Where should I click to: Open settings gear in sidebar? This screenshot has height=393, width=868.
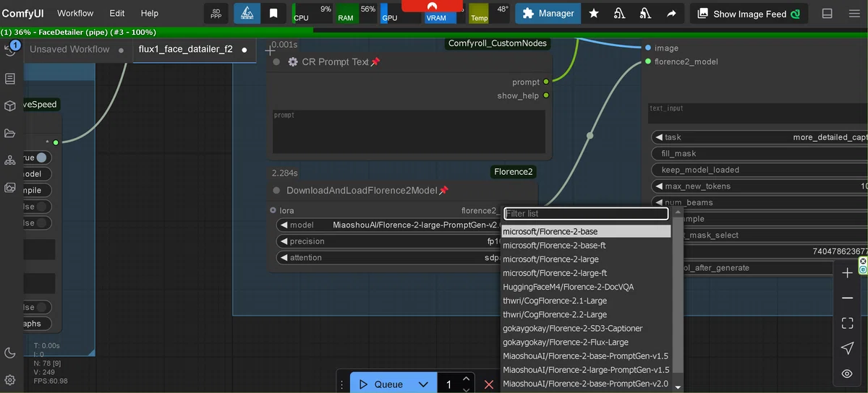coord(10,379)
